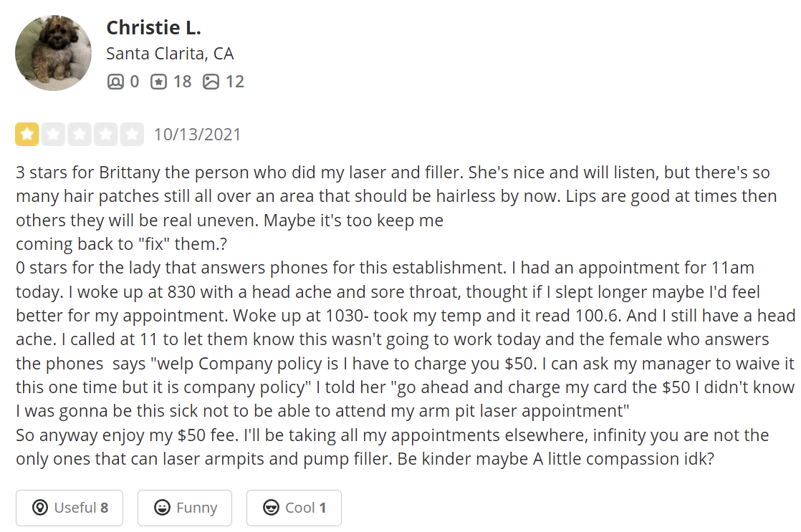Click the lightbulb icon in Useful button
Screen dimensions: 801x532
pyautogui.click(x=40, y=508)
